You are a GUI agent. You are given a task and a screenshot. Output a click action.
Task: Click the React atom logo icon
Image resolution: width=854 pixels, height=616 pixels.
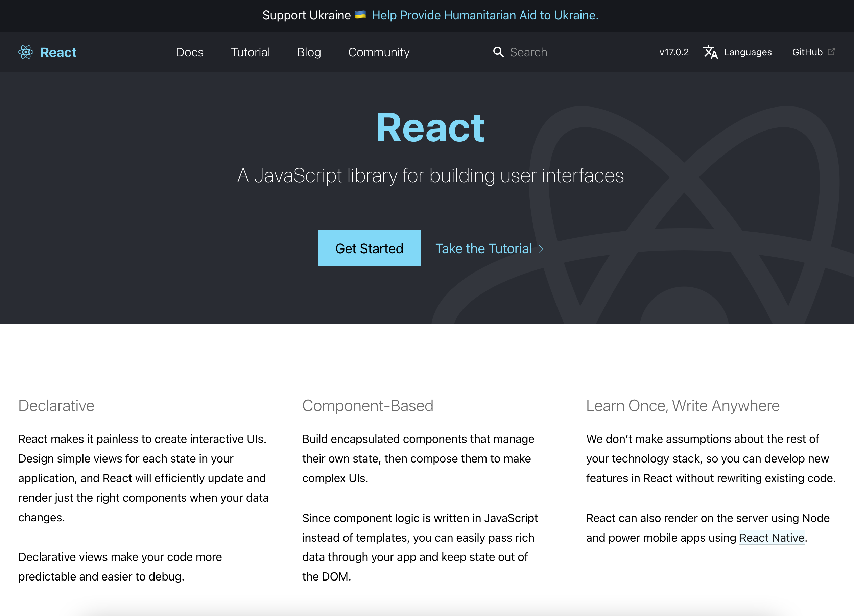(25, 52)
